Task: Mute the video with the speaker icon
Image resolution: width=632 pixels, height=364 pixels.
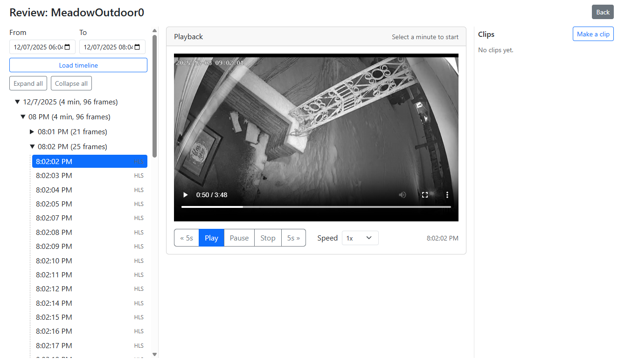Action: click(x=402, y=194)
